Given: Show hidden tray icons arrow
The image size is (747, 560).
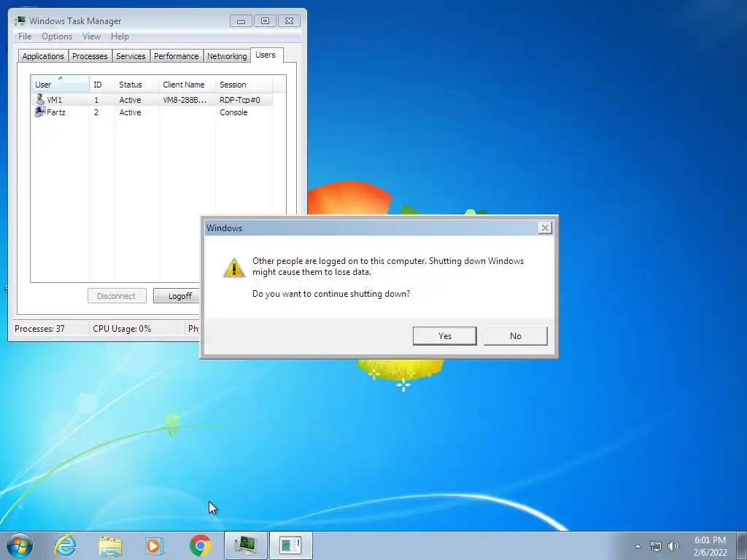Looking at the screenshot, I should coord(638,546).
